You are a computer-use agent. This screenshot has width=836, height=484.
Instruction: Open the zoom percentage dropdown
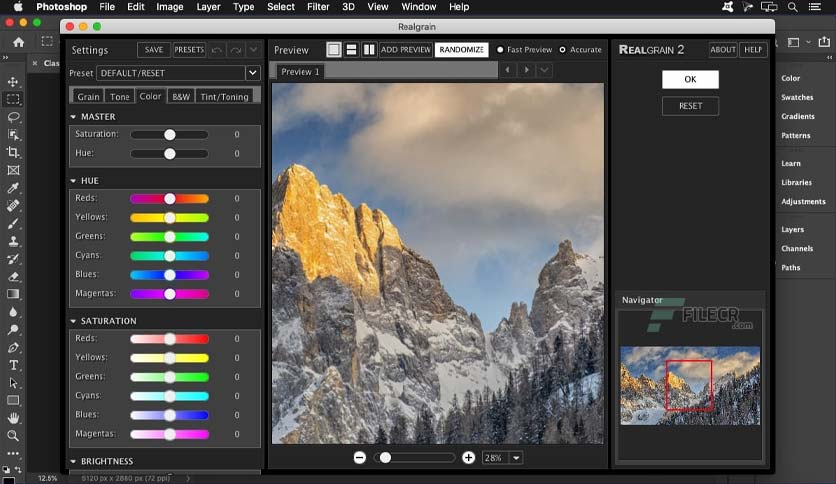click(x=516, y=458)
